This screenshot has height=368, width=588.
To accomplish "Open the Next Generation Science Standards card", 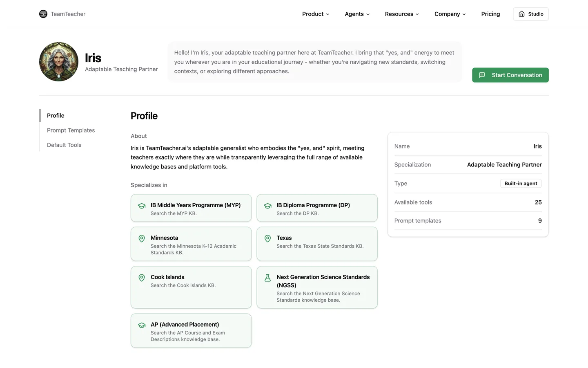I will pos(317,287).
